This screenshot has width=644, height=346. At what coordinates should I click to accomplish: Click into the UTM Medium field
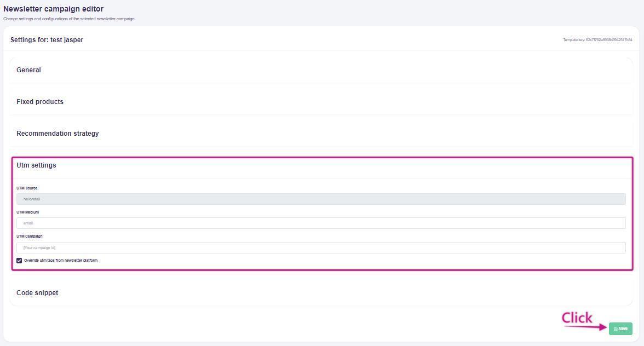click(x=321, y=223)
